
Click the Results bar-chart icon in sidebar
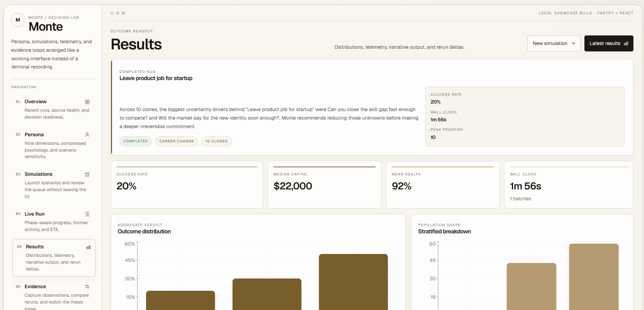point(89,247)
